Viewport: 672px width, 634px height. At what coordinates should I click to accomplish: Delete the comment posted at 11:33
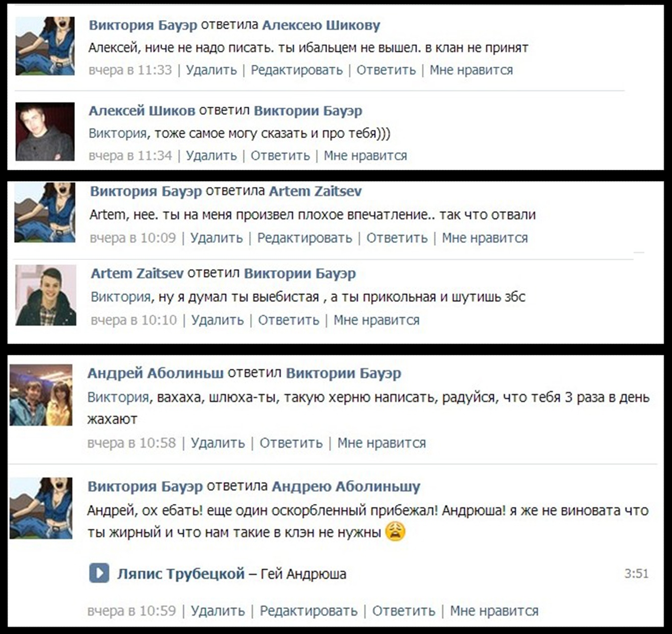211,70
